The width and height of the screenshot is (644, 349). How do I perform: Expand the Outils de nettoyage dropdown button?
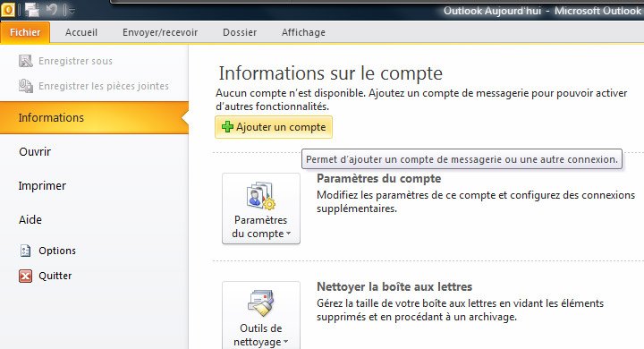(261, 315)
